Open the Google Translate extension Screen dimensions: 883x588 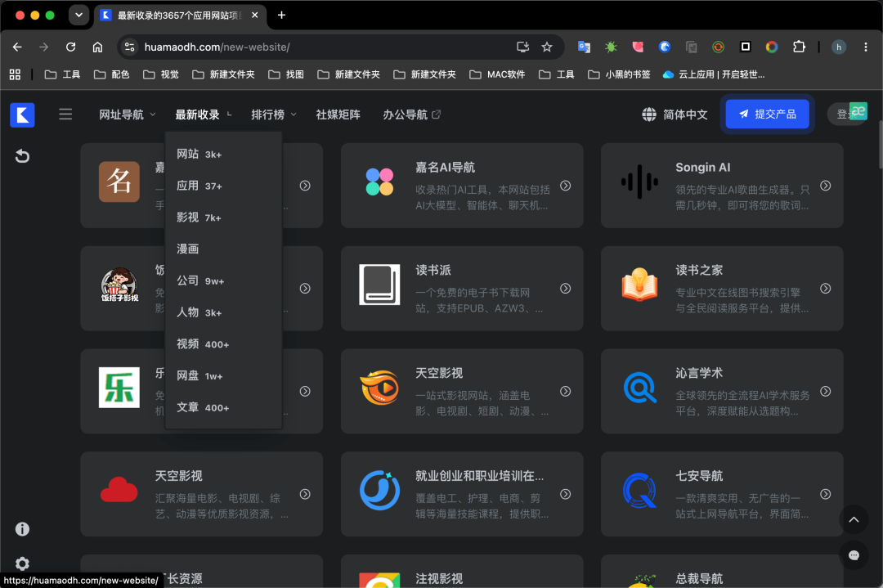[584, 47]
